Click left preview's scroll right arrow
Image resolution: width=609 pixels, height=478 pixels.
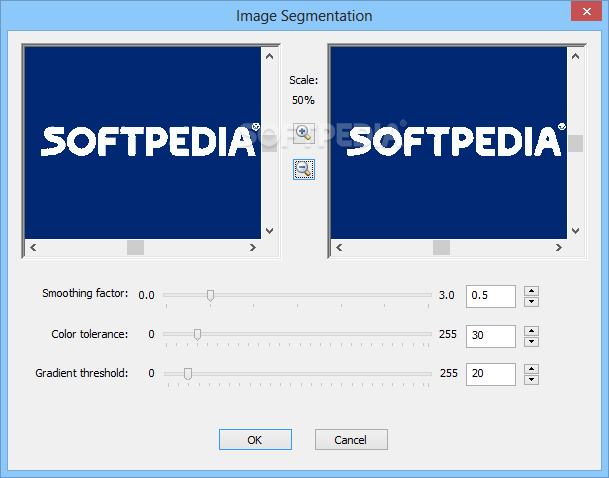[x=253, y=247]
